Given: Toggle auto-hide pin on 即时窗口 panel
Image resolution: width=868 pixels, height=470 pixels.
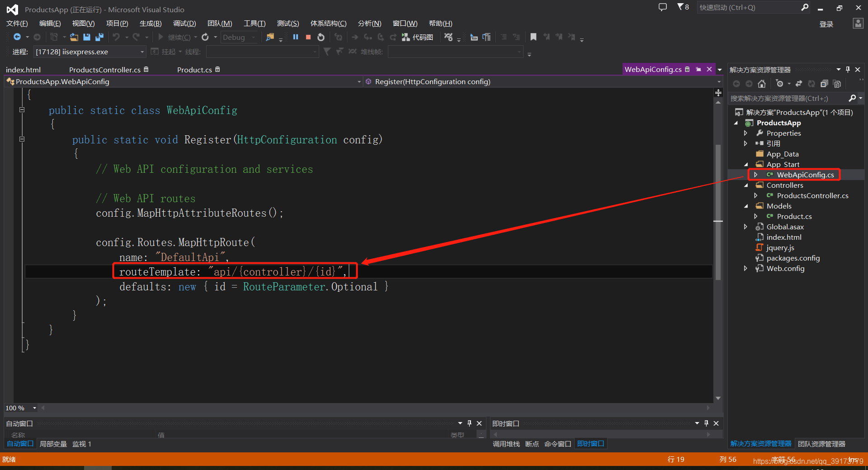Looking at the screenshot, I should point(706,423).
